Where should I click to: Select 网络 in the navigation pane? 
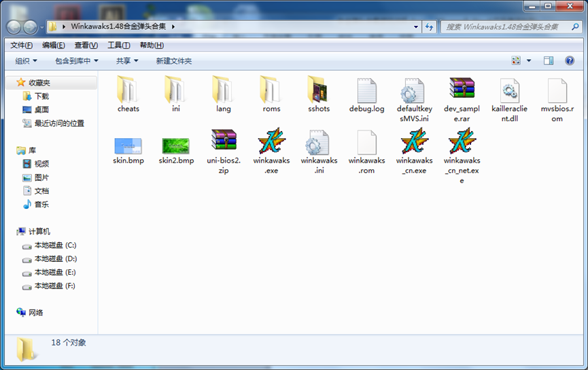[x=35, y=312]
